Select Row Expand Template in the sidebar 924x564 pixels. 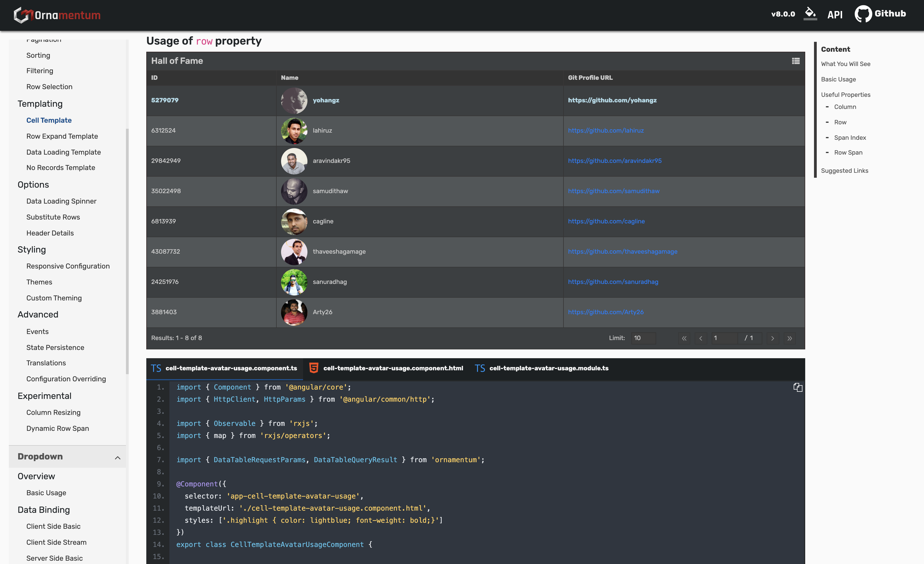click(62, 136)
